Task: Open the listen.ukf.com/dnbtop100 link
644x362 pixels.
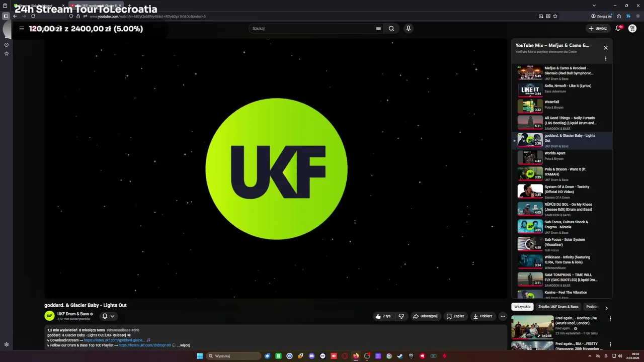Action: click(x=145, y=345)
